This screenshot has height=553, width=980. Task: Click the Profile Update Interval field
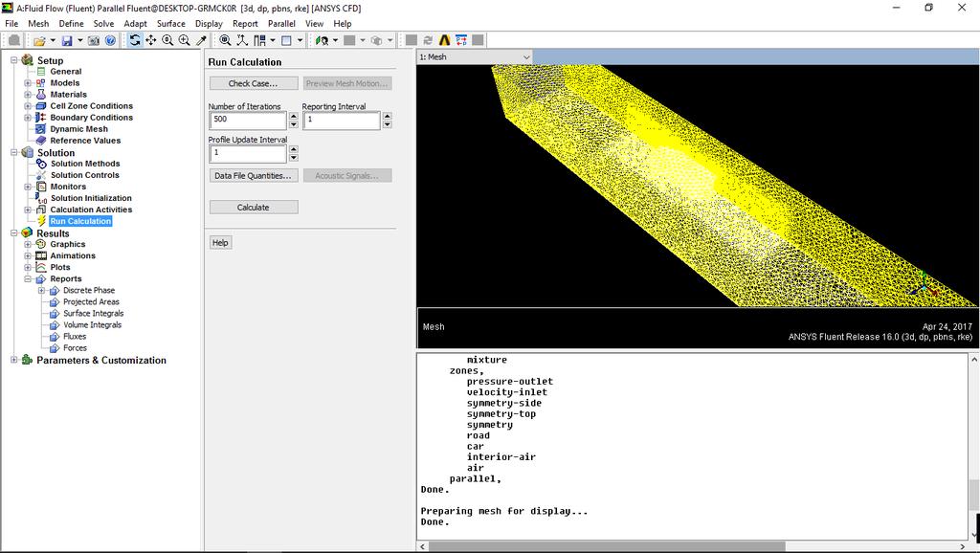click(x=248, y=153)
